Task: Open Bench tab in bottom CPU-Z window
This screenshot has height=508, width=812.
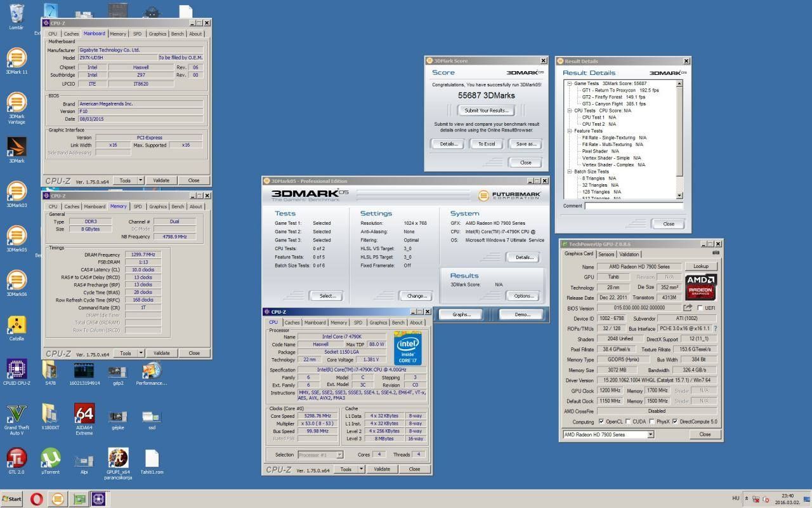Action: (398, 323)
